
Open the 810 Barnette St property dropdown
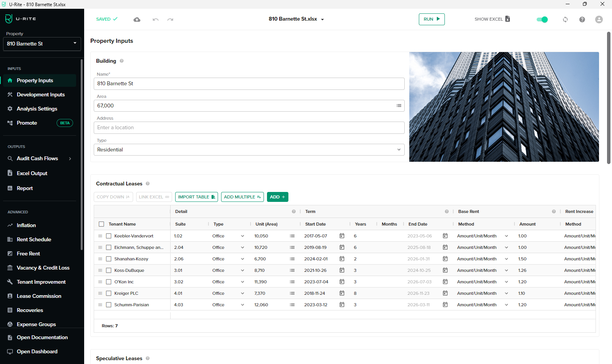tap(42, 44)
